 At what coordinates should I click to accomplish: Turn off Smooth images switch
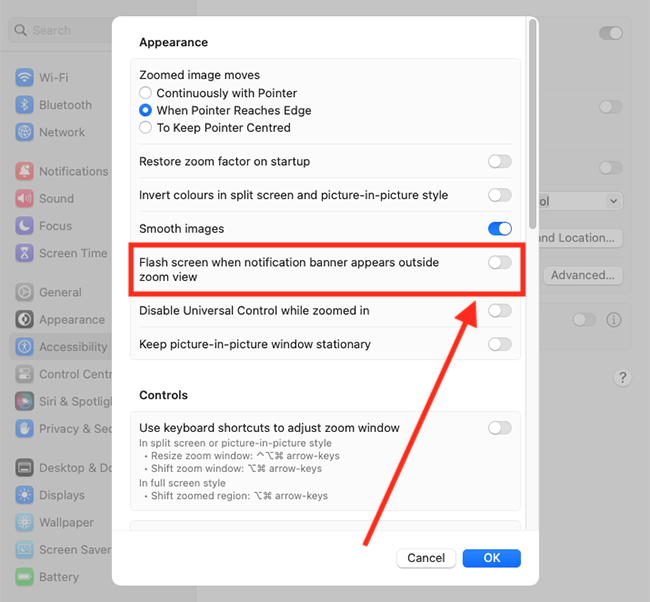(500, 228)
